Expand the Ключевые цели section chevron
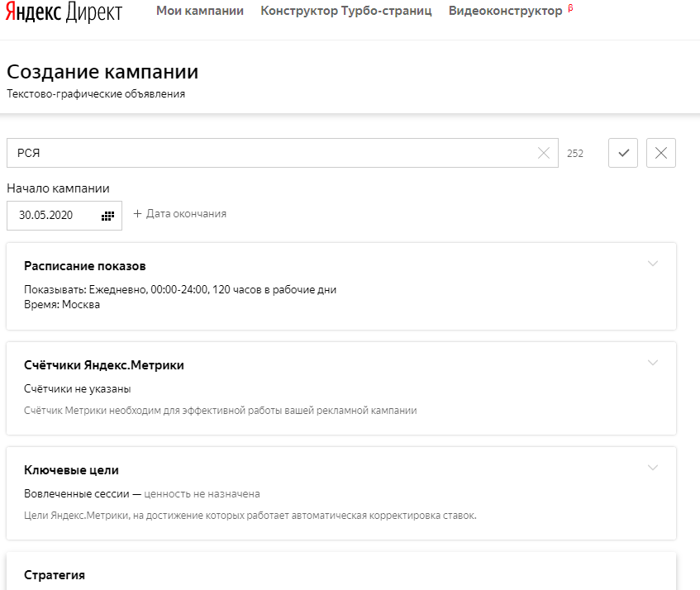700x590 pixels. pyautogui.click(x=653, y=468)
